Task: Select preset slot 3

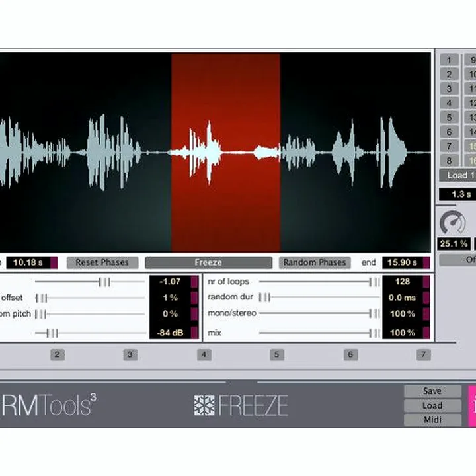Action: tap(449, 89)
